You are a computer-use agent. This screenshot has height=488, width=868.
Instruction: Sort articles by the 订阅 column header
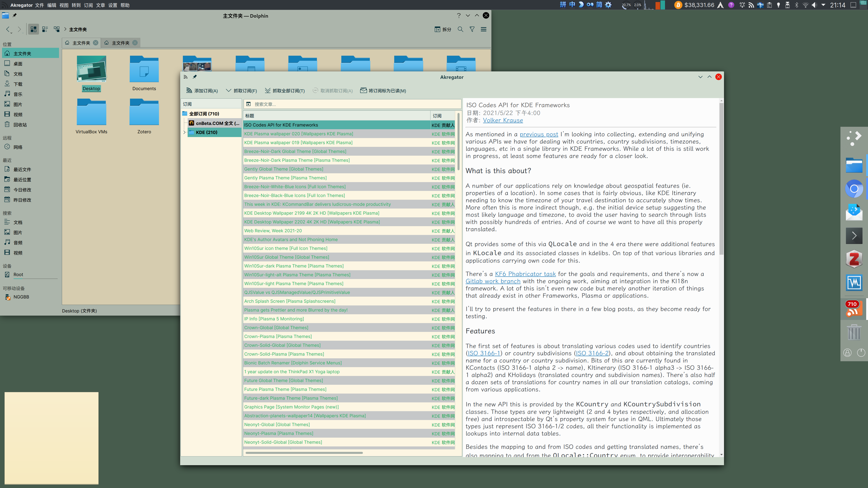pyautogui.click(x=443, y=115)
